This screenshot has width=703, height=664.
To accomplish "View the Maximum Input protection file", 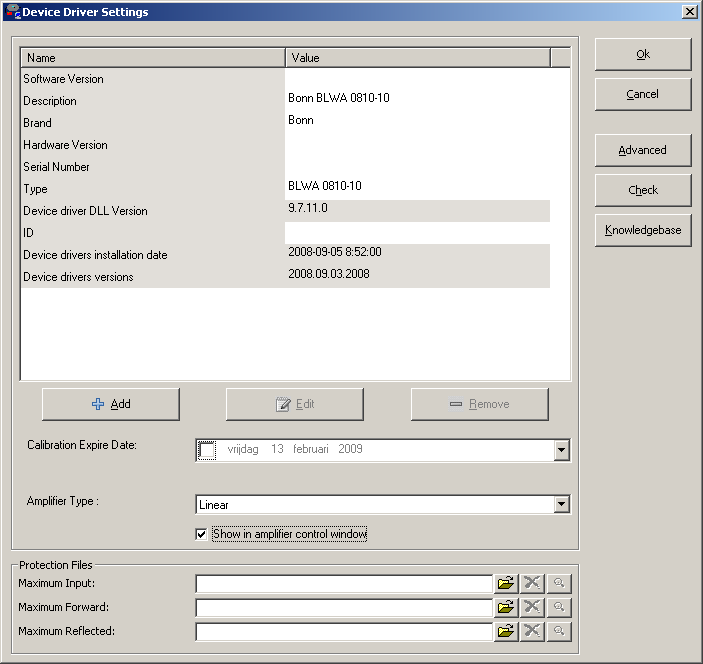I will point(559,583).
